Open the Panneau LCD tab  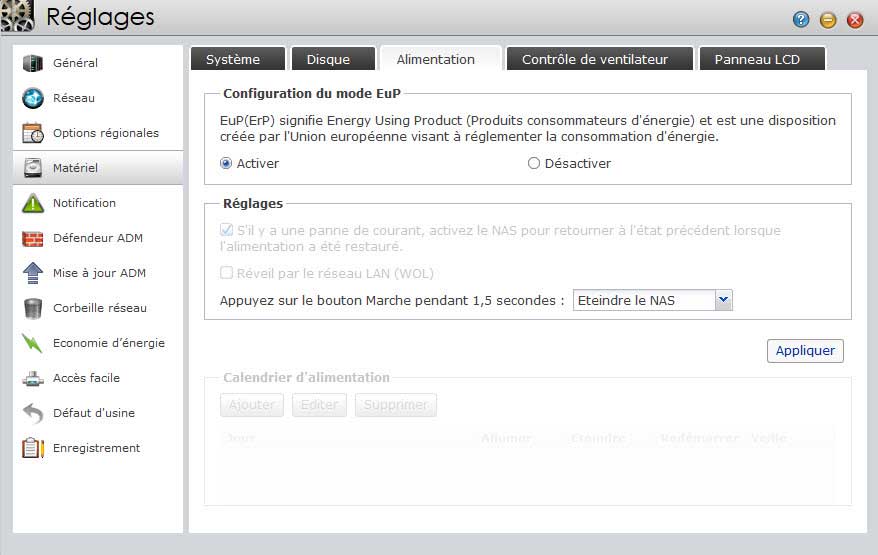757,59
